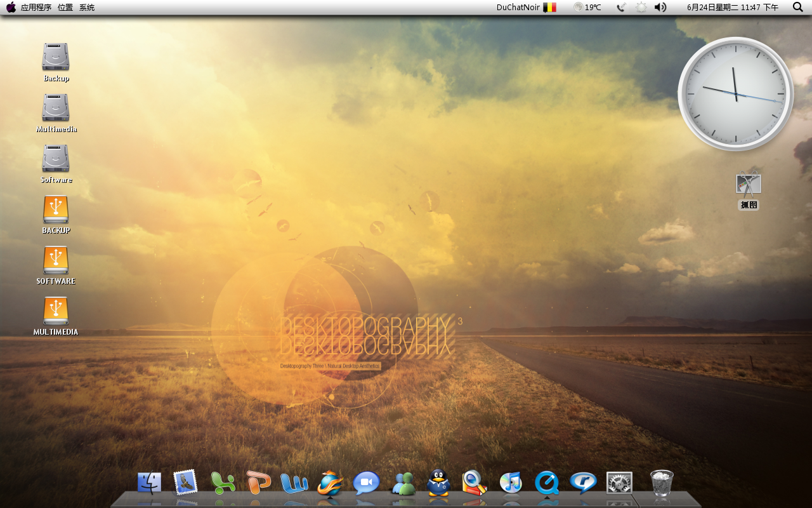Open the 应用程序 menu
The image size is (812, 508).
[x=36, y=8]
